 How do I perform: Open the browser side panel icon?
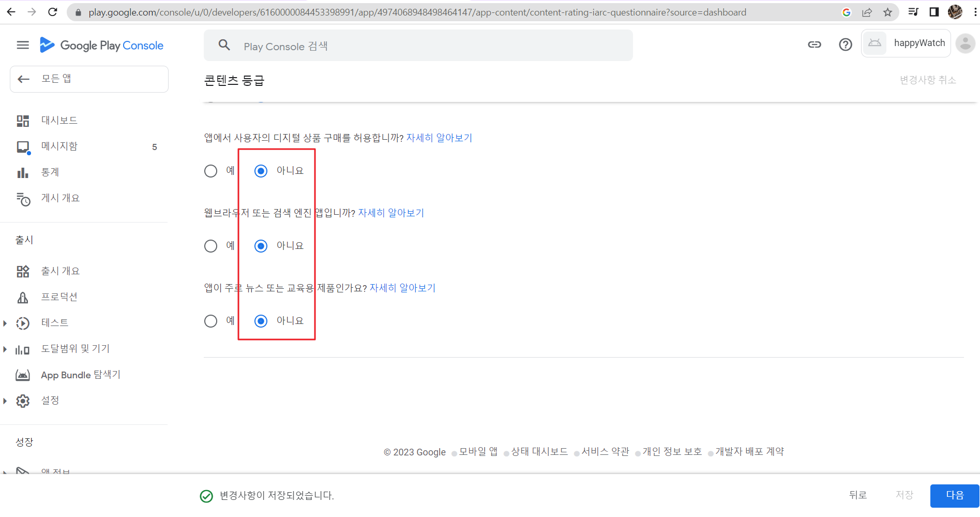934,12
